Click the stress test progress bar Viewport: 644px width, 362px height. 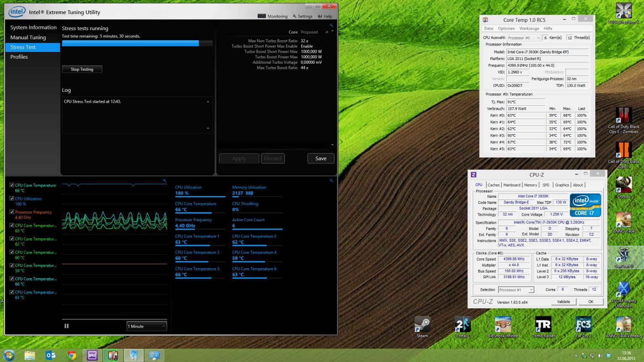pos(137,43)
